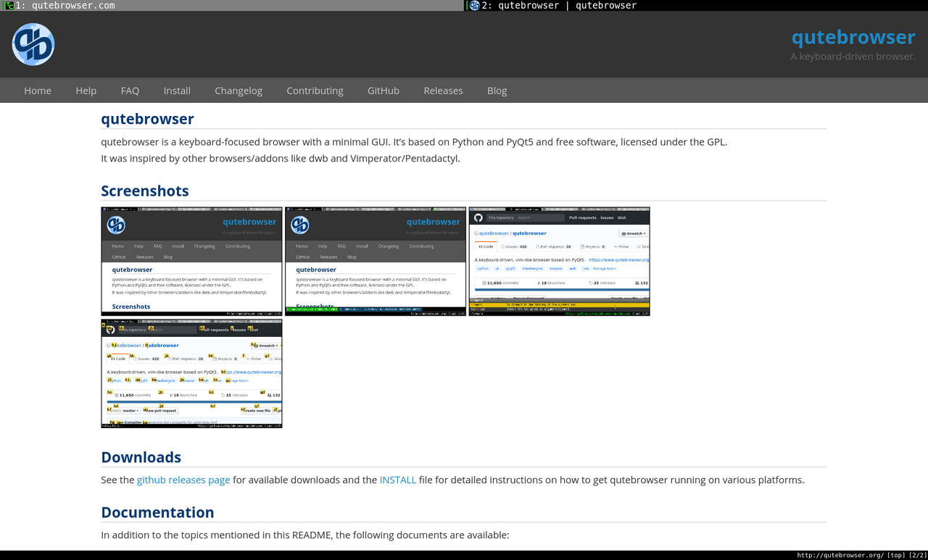Open the INSTALL file link
The image size is (928, 560).
tap(398, 480)
